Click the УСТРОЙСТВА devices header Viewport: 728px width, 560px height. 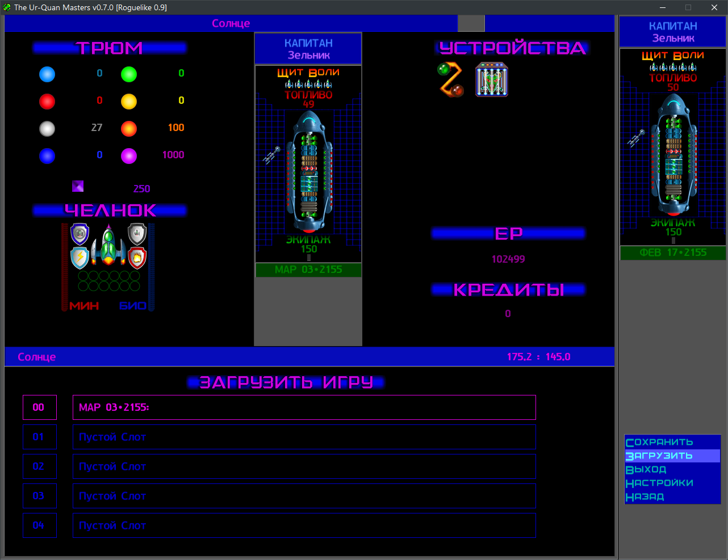(x=512, y=48)
